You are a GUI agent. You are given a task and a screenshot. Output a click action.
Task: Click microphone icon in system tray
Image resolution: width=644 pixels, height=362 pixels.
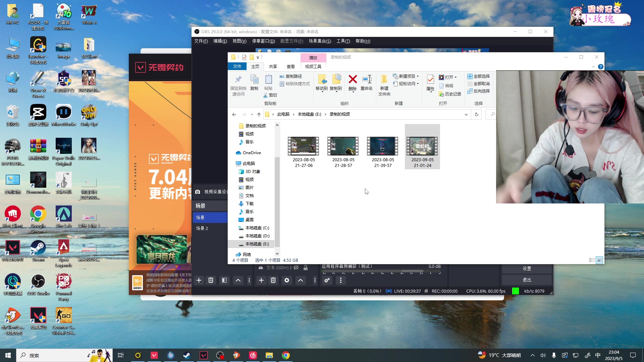click(554, 355)
